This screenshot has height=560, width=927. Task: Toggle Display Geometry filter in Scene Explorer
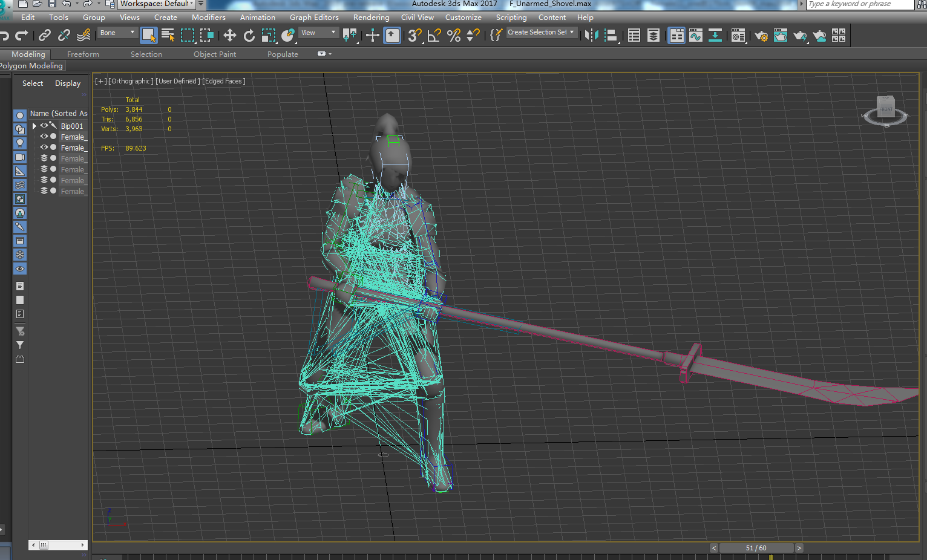point(20,115)
